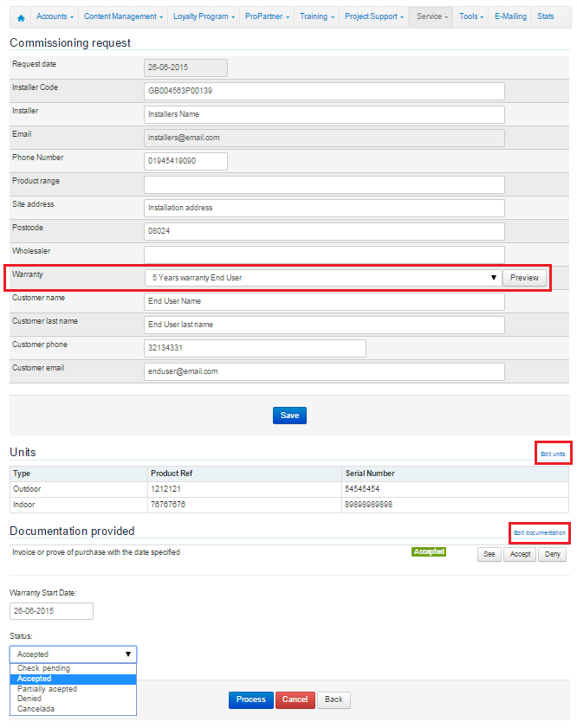Click the Warranty Start Date field
This screenshot has height=728, width=577.
[x=51, y=611]
